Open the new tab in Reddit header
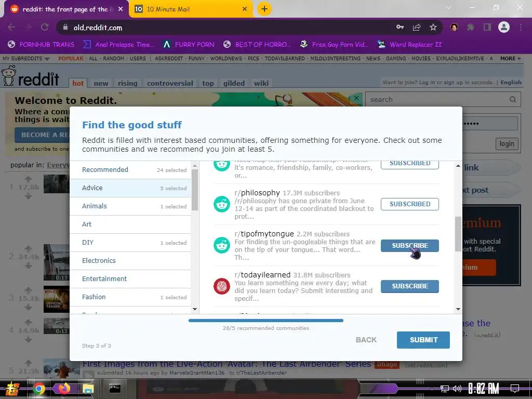The height and width of the screenshot is (399, 532). pos(101,83)
